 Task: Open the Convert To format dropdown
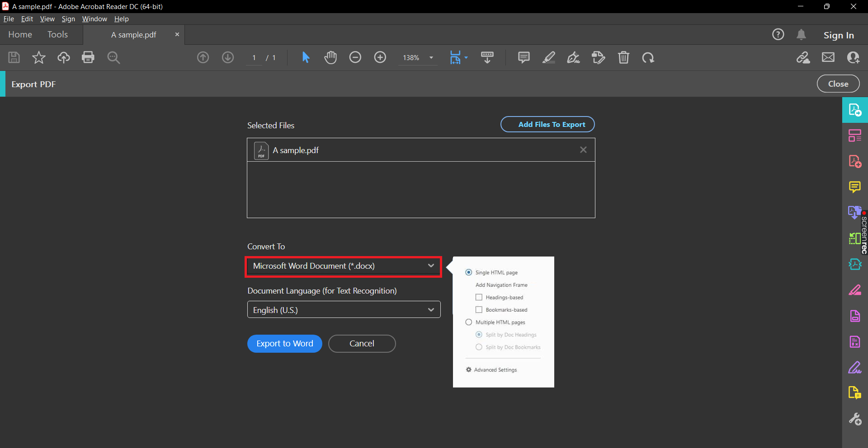click(344, 266)
